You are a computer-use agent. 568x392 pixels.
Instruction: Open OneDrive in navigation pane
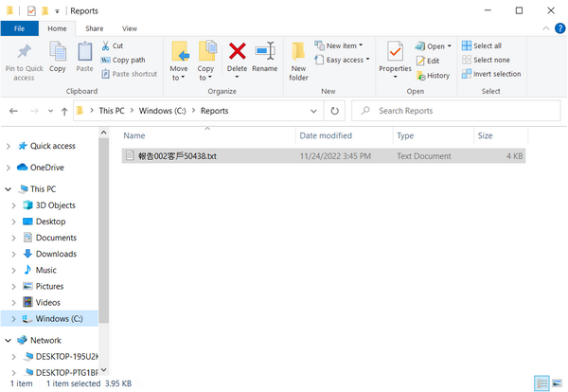[41, 168]
